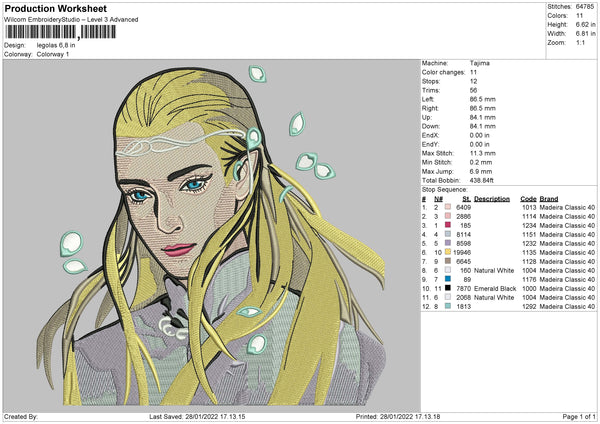Click the Description column header
The width and height of the screenshot is (600, 424).
tap(491, 198)
